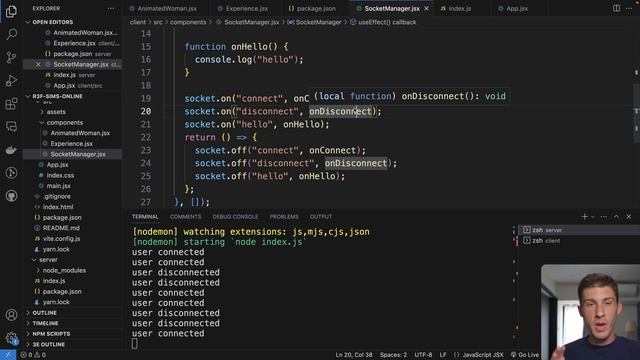The height and width of the screenshot is (360, 640).
Task: Collapse the components folder
Action: click(64, 122)
